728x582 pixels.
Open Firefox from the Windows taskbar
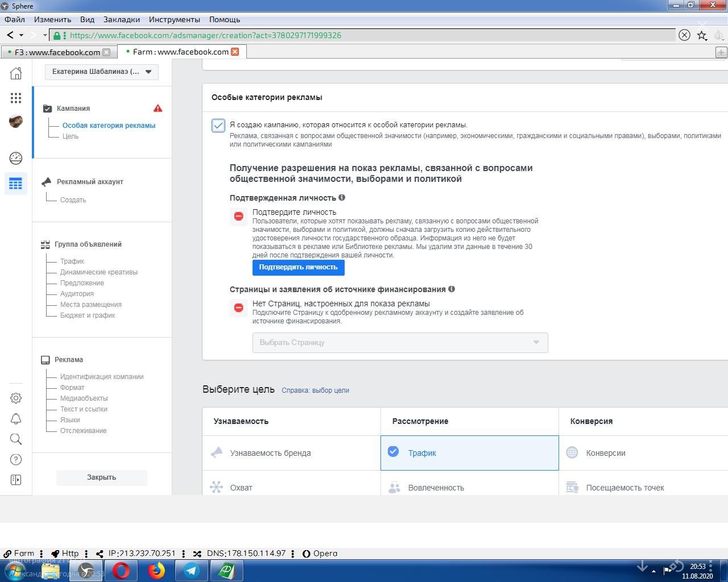156,570
